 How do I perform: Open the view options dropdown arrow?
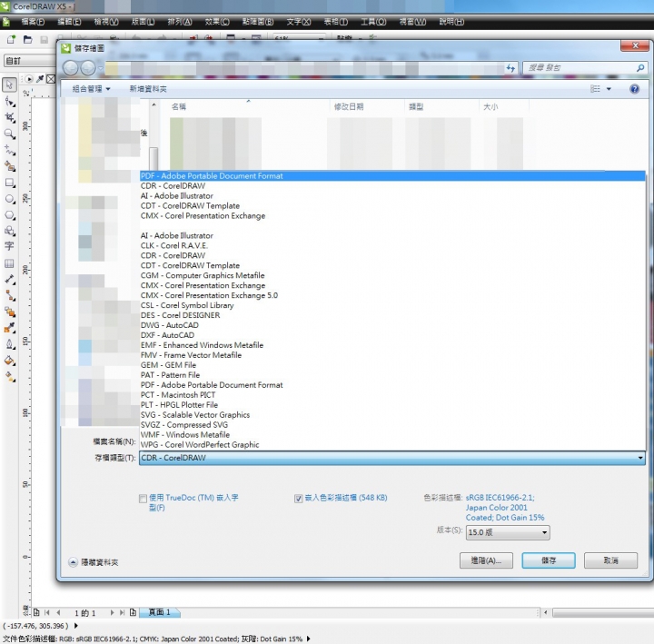[x=609, y=89]
